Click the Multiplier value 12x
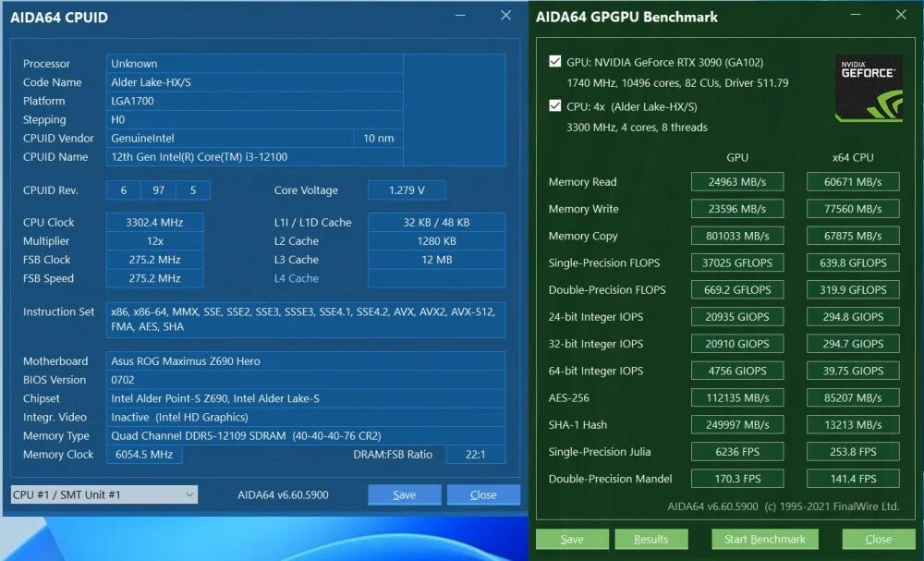Screen dimensions: 924x561 [x=154, y=241]
